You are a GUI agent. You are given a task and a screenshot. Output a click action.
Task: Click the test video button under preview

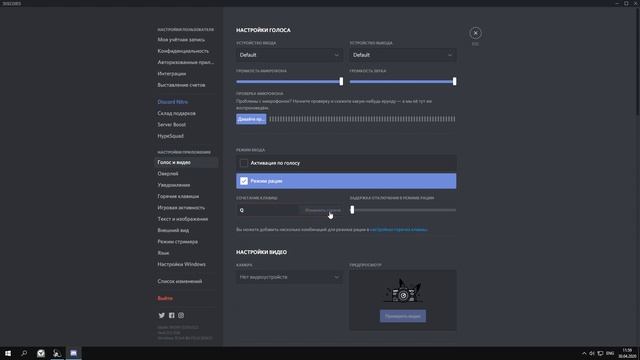(403, 316)
